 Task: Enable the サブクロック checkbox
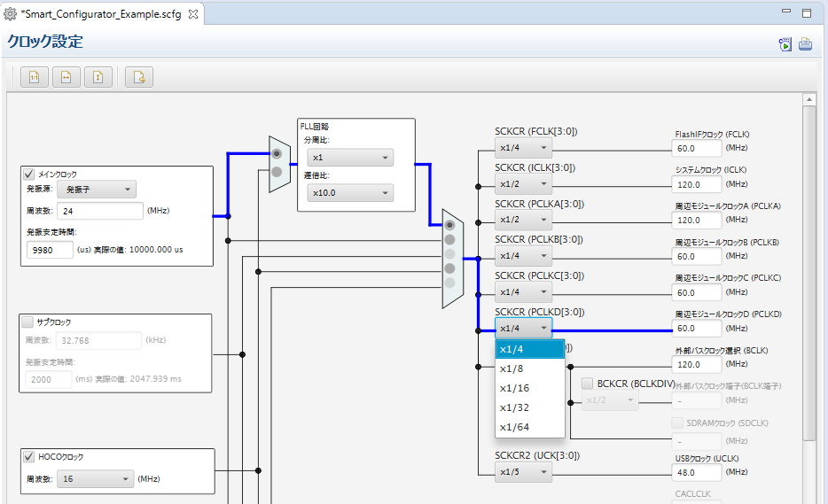click(28, 322)
